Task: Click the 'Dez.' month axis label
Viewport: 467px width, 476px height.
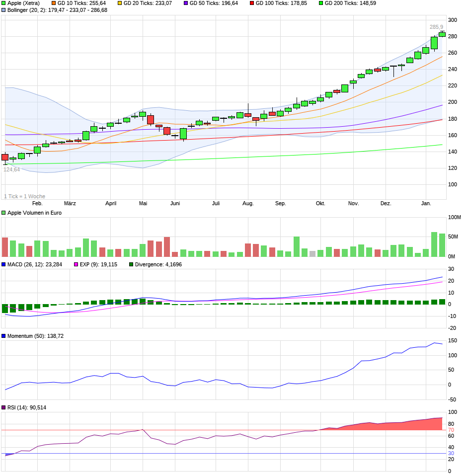Action: [x=386, y=203]
